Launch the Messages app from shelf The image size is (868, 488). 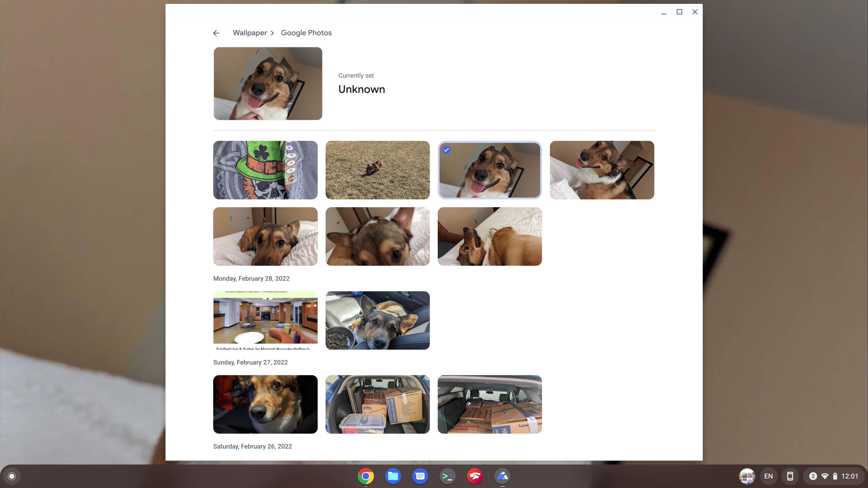[420, 476]
